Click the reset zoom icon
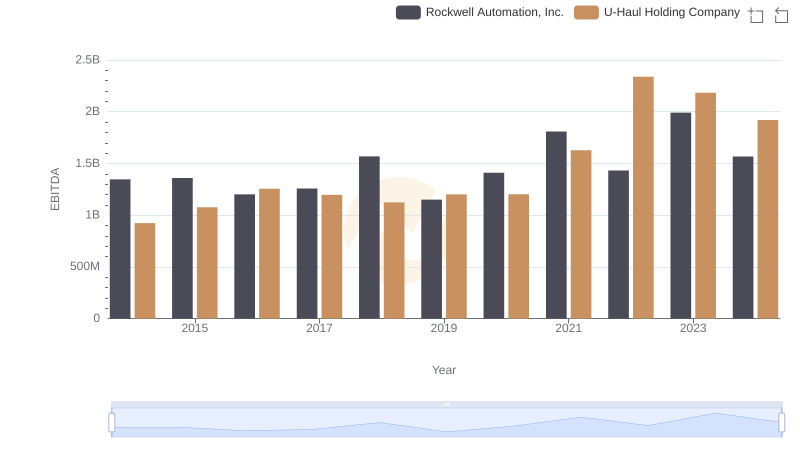Screen dimensions: 800x461 [x=782, y=15]
